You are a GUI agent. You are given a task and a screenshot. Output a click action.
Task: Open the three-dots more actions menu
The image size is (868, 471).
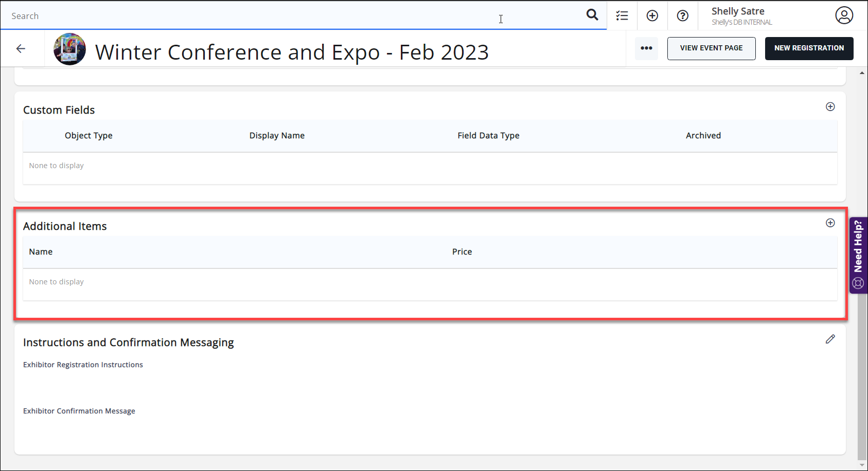click(x=646, y=48)
